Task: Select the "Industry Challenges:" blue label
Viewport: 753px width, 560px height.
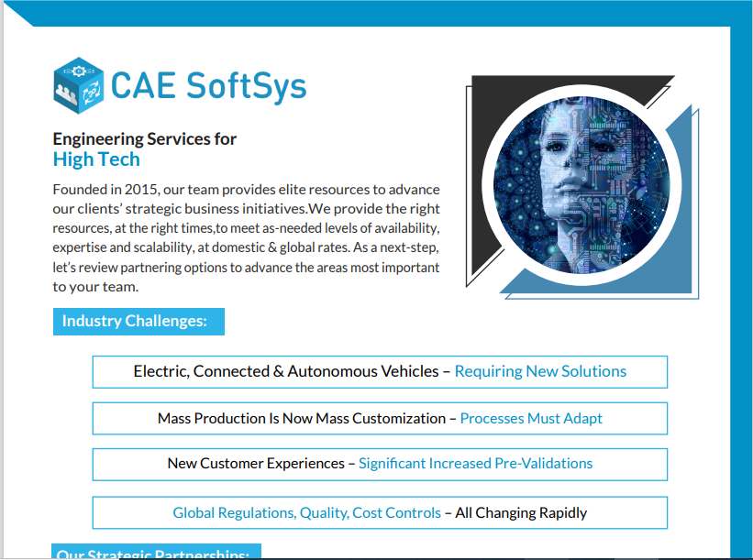Action: point(138,321)
